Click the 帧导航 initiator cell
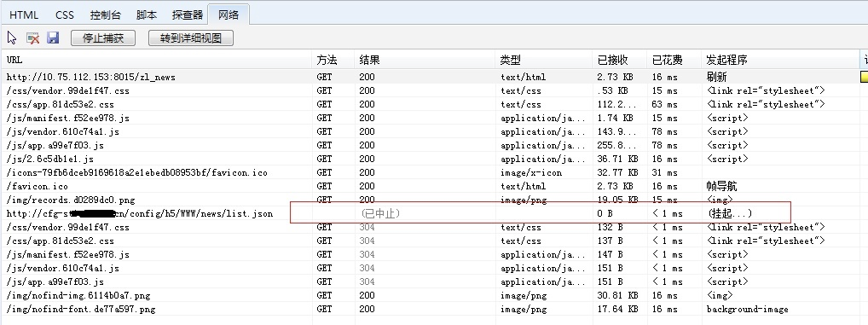 click(x=722, y=186)
